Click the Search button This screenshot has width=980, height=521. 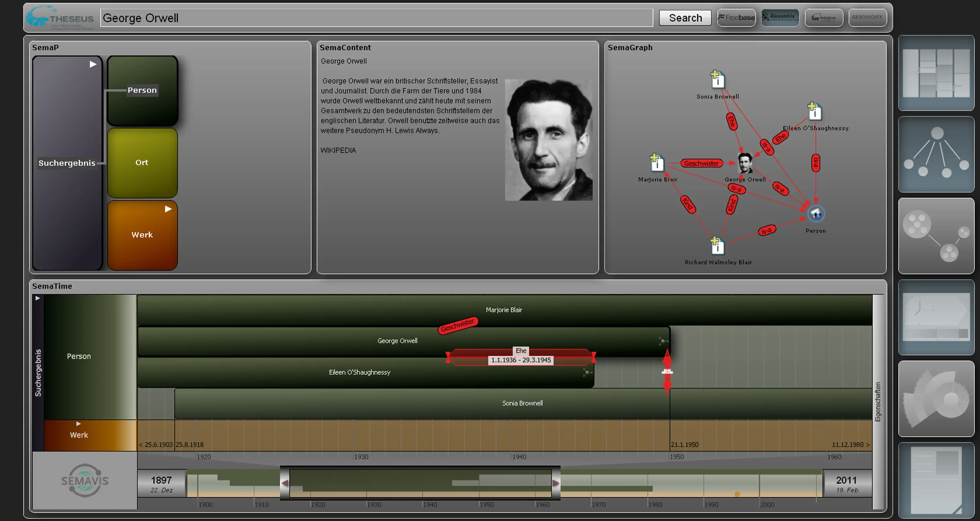pyautogui.click(x=685, y=18)
